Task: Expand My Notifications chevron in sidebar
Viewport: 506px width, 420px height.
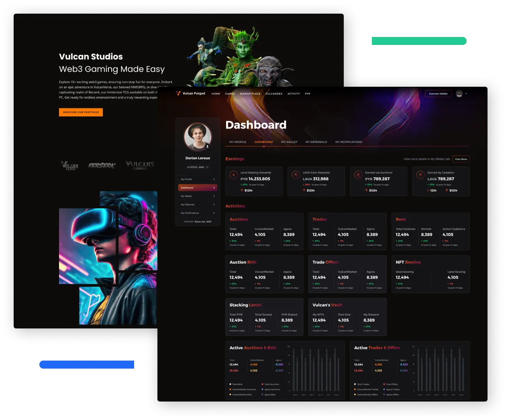Action: pyautogui.click(x=214, y=213)
